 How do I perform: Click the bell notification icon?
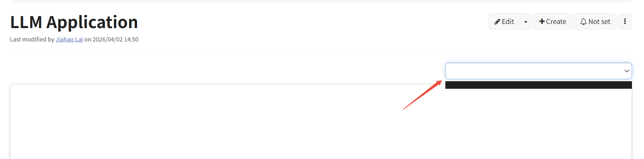[x=583, y=22]
